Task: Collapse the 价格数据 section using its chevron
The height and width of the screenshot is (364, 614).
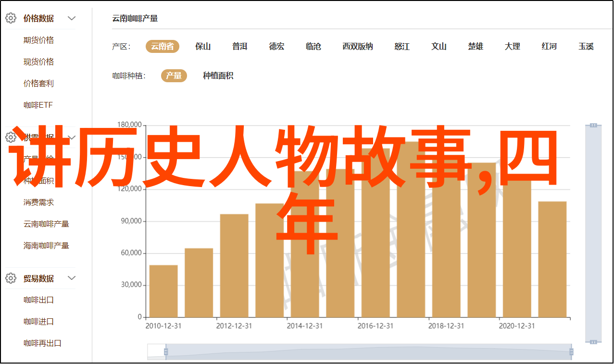Action: point(72,18)
